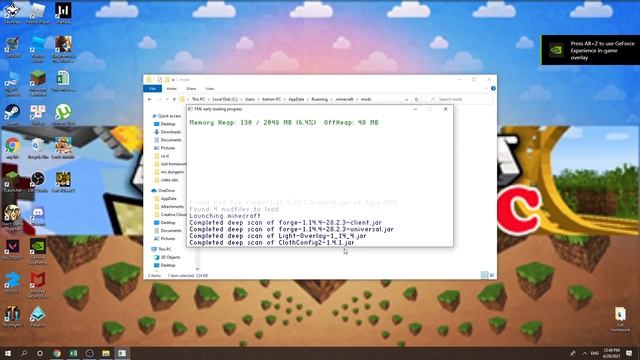This screenshot has height=360, width=640.
Task: Switch to Excel on the taskbar
Action: click(x=73, y=353)
